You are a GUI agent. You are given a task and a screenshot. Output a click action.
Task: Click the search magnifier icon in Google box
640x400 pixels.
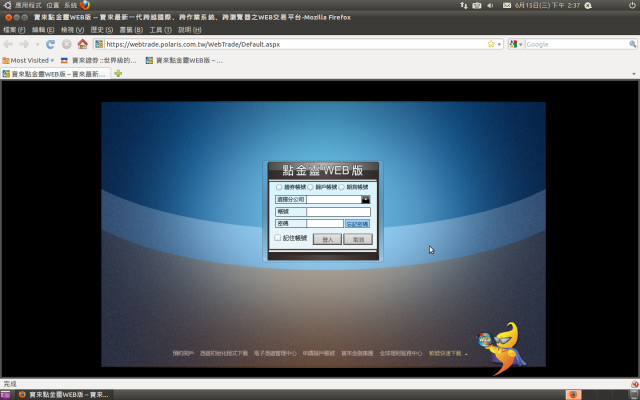point(632,44)
